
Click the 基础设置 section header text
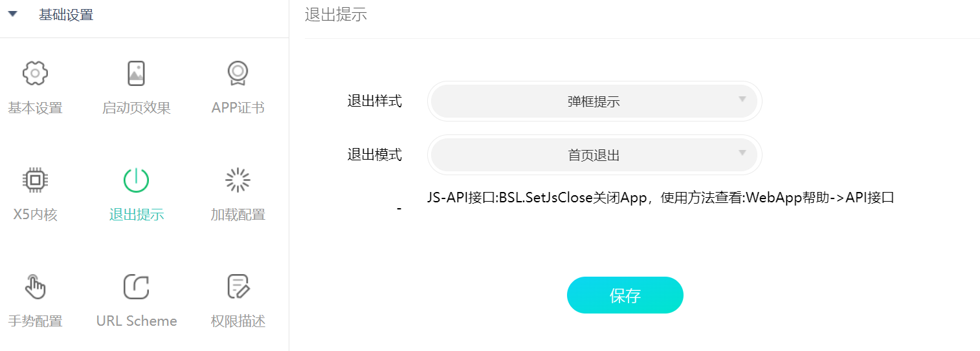pos(66,15)
